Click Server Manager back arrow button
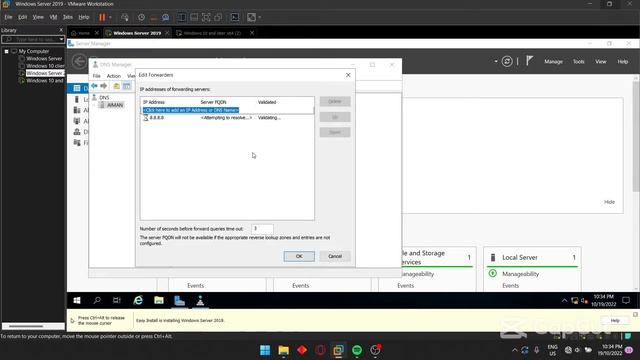This screenshot has height=360, width=640. click(x=79, y=62)
